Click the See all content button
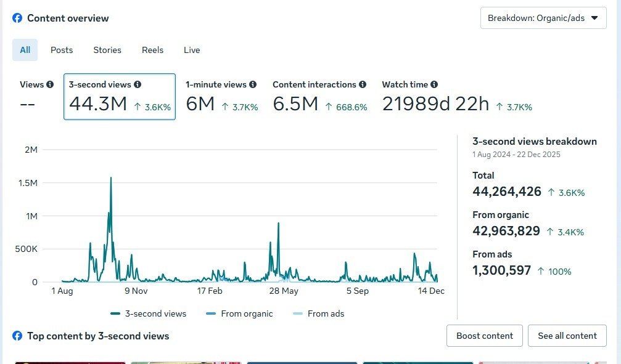 pyautogui.click(x=567, y=336)
